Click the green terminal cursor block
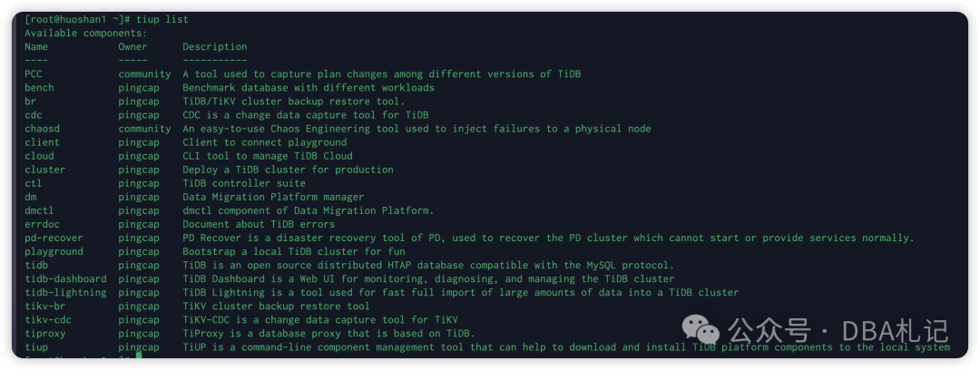Screen dimensions: 980x370 (x=139, y=359)
